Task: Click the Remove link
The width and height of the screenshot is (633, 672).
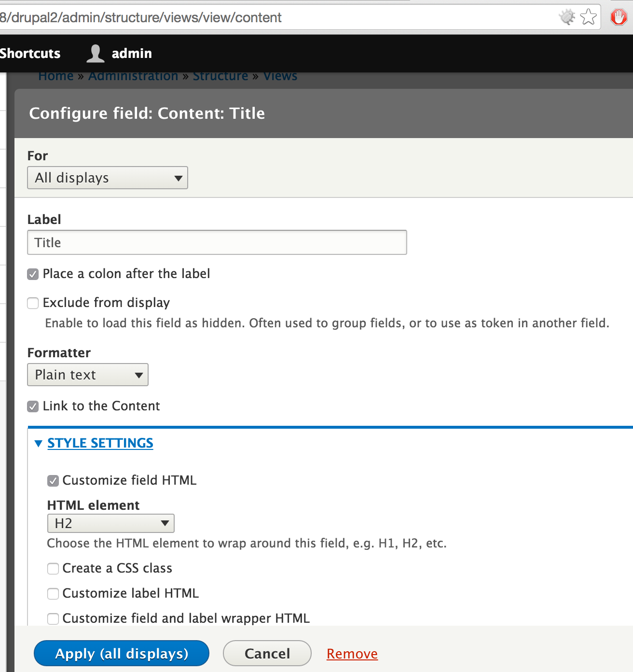Action: [352, 653]
